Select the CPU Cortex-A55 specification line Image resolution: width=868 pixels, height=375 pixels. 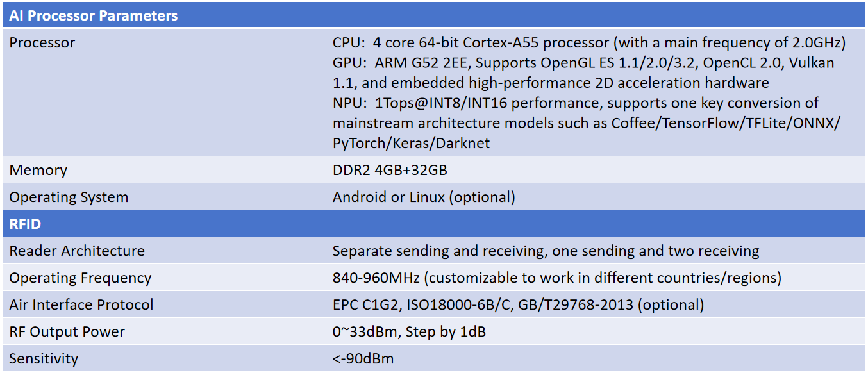[x=589, y=43]
